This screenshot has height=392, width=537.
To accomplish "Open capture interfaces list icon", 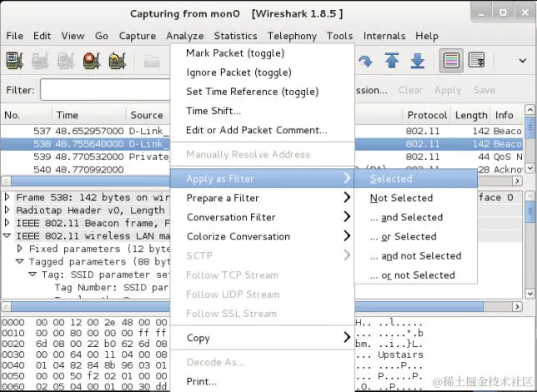I will point(15,61).
